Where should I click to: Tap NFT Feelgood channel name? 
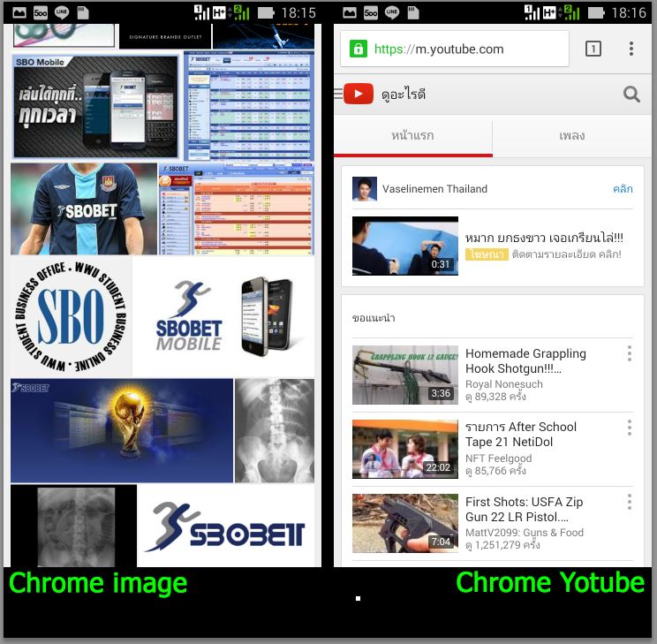[498, 458]
